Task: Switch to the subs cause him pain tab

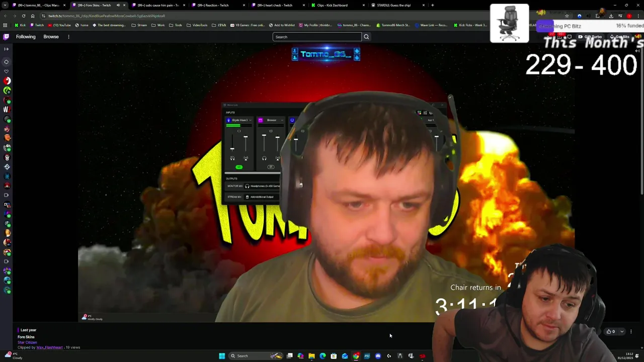Action: click(158, 5)
